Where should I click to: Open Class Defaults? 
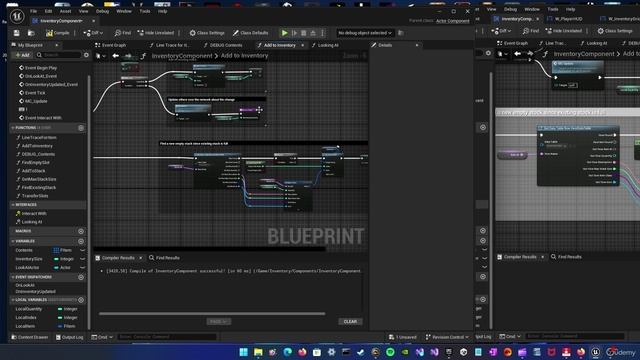pyautogui.click(x=250, y=33)
